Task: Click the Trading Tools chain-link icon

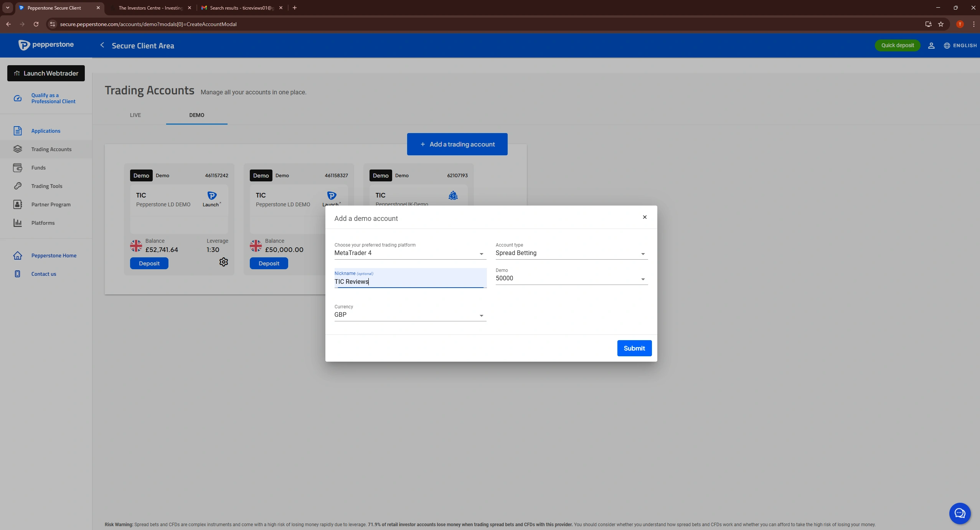Action: (18, 186)
